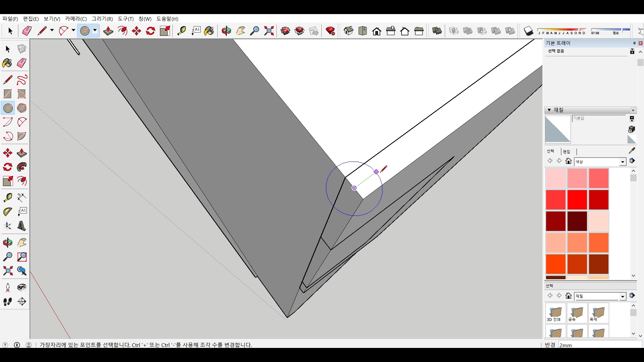The height and width of the screenshot is (362, 644).
Task: Open the 3D 인쇄 material folder
Action: pyautogui.click(x=555, y=313)
